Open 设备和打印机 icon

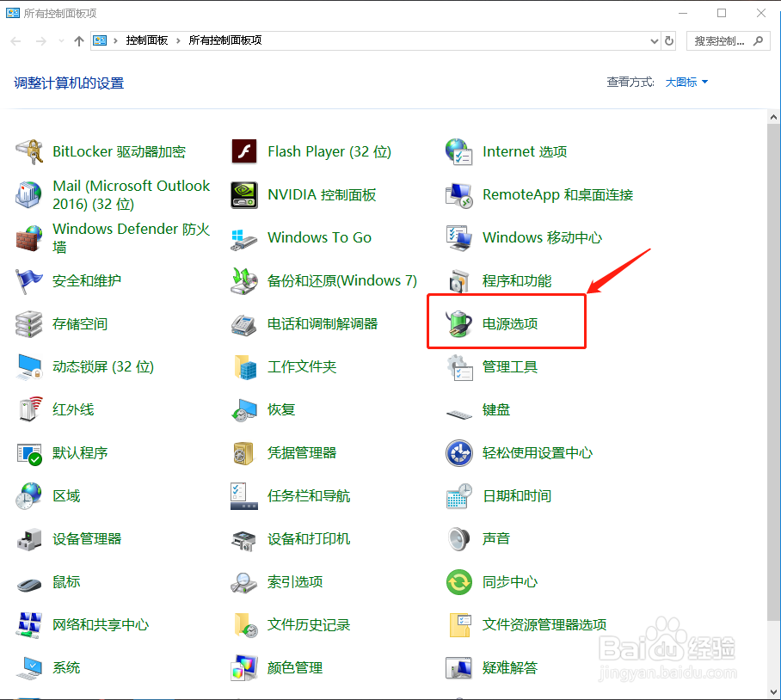[244, 541]
